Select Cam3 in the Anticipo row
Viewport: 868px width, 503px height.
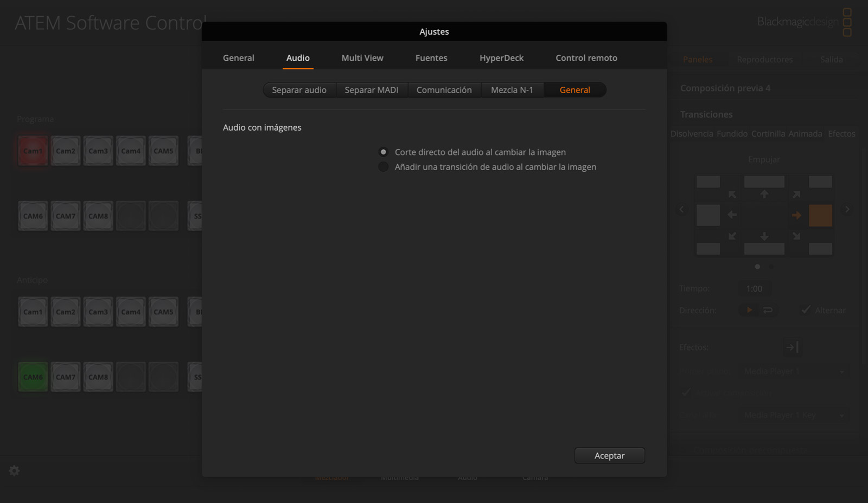[x=98, y=312]
